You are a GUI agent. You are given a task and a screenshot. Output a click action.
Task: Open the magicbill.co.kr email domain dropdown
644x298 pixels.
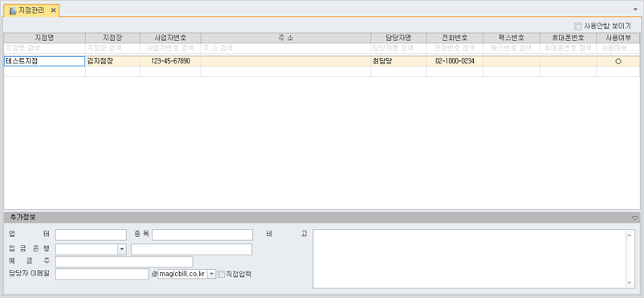211,274
